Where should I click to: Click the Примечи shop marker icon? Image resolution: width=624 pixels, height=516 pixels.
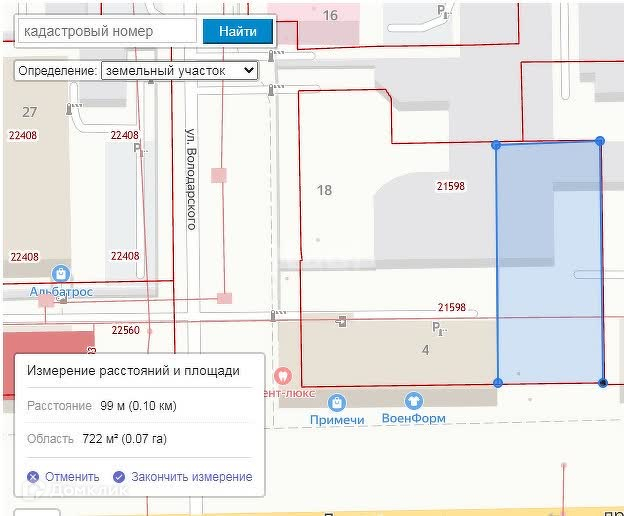click(x=337, y=403)
